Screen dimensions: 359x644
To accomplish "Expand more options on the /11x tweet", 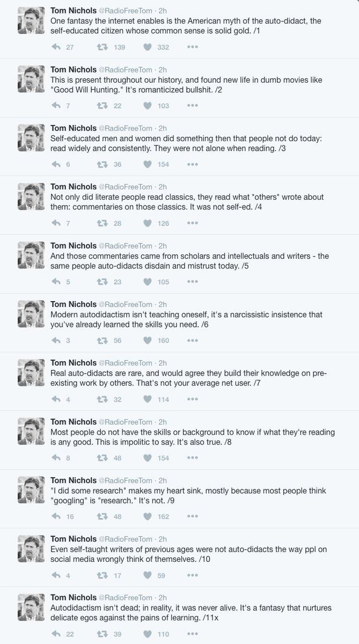I will 192,634.
